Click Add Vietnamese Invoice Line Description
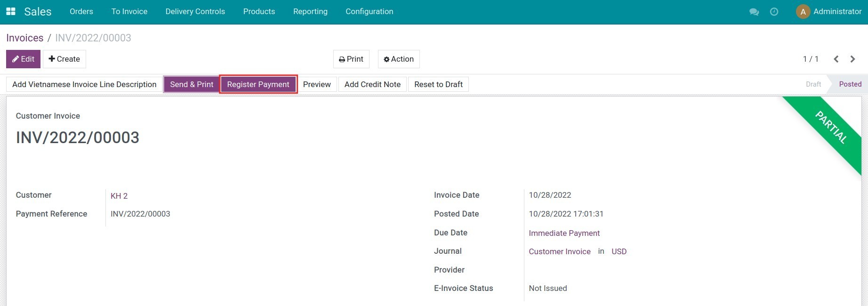Image resolution: width=868 pixels, height=306 pixels. [84, 84]
